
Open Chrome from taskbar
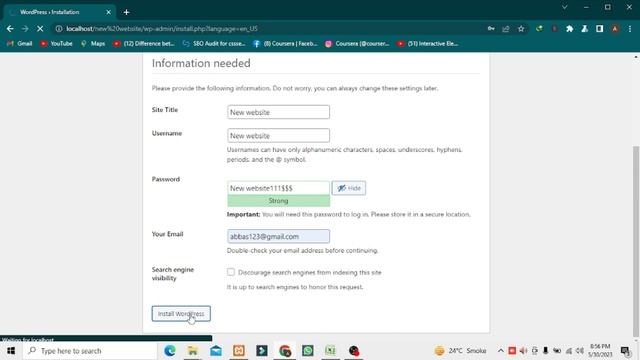point(285,351)
